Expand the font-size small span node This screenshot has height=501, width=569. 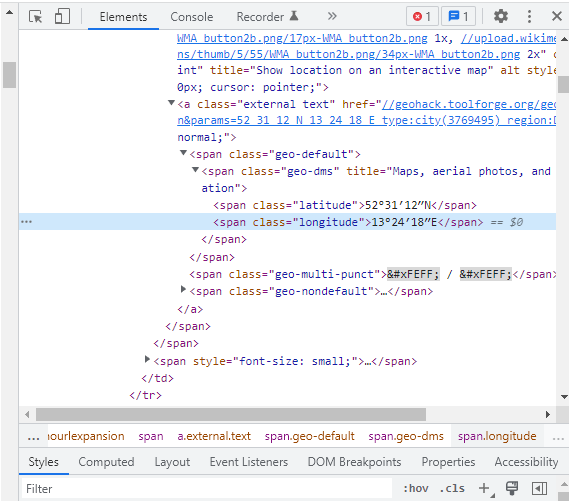pos(147,360)
